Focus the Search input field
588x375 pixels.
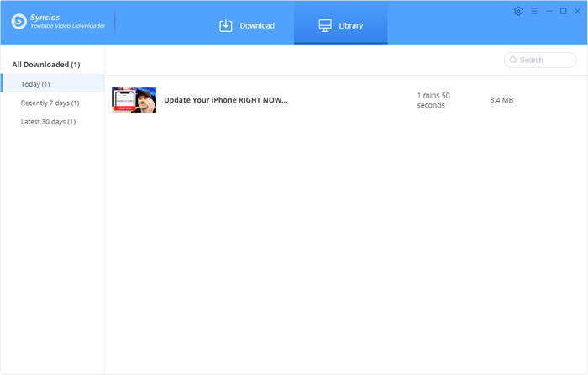pos(544,61)
